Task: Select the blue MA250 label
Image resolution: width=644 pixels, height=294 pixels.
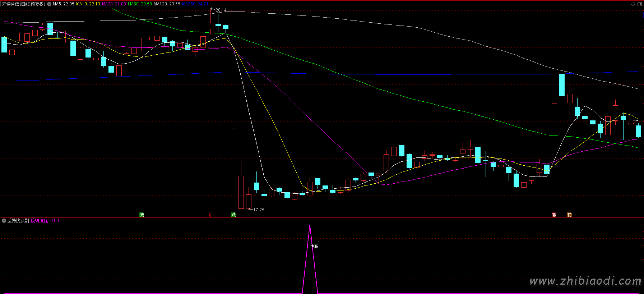Action: [x=195, y=4]
